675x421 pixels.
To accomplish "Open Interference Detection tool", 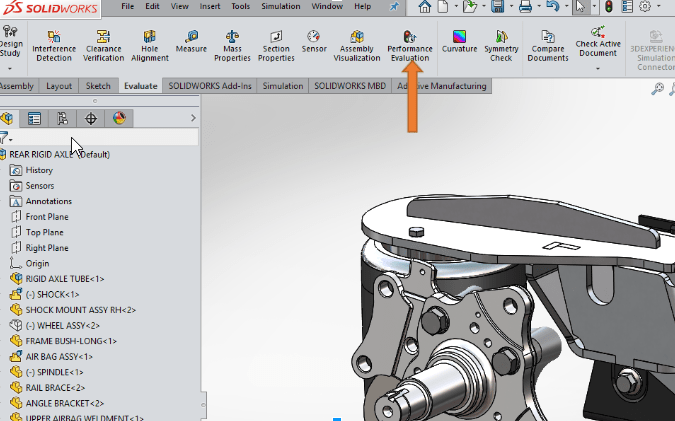I will coord(54,46).
